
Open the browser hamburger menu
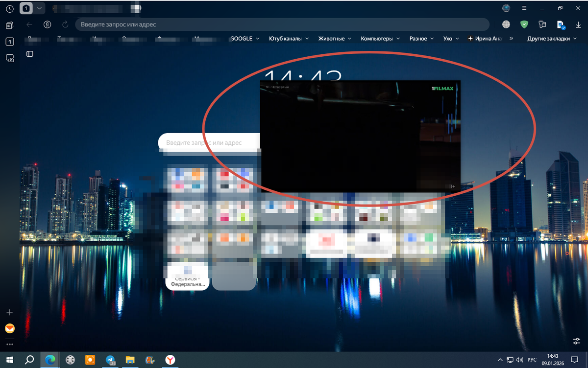[x=524, y=8]
